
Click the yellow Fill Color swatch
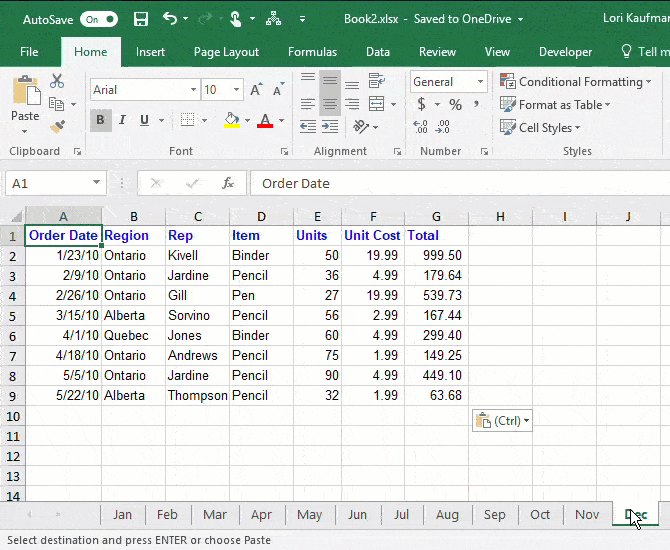click(x=232, y=120)
